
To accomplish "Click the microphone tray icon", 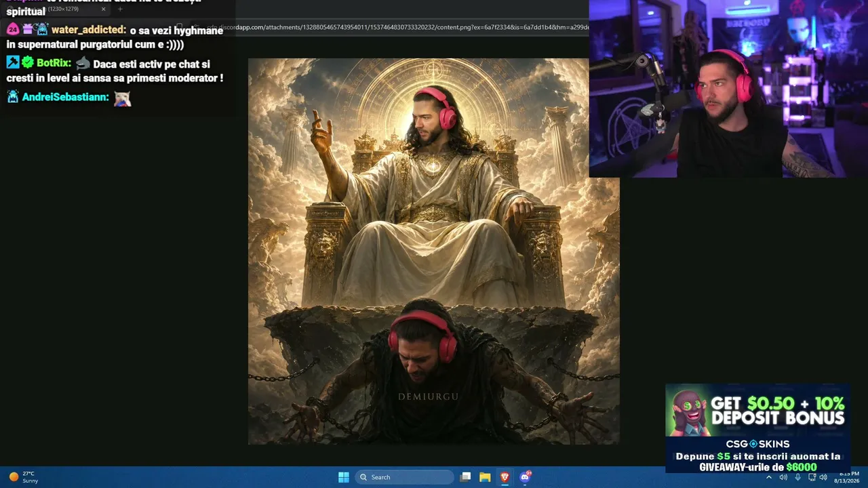I will click(797, 477).
